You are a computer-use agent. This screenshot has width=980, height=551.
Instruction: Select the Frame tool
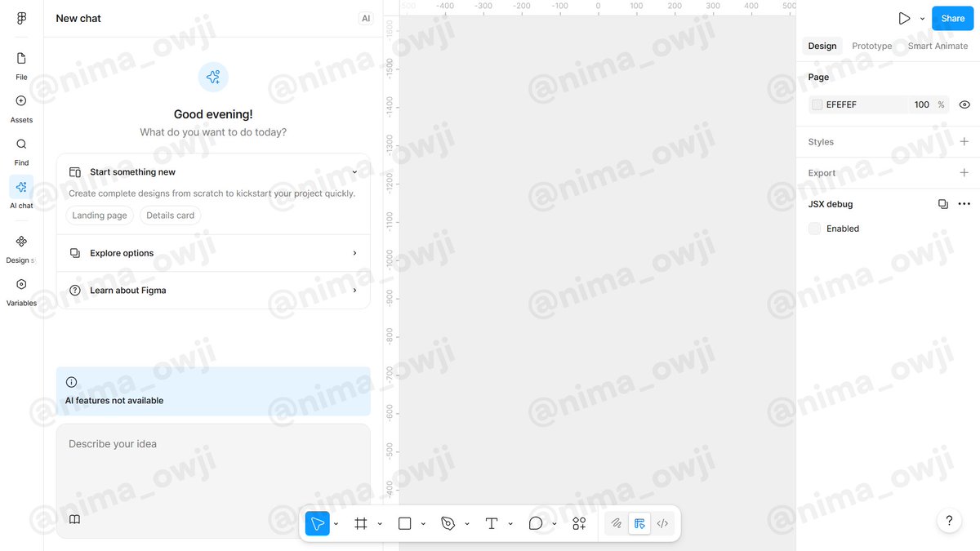pyautogui.click(x=362, y=523)
